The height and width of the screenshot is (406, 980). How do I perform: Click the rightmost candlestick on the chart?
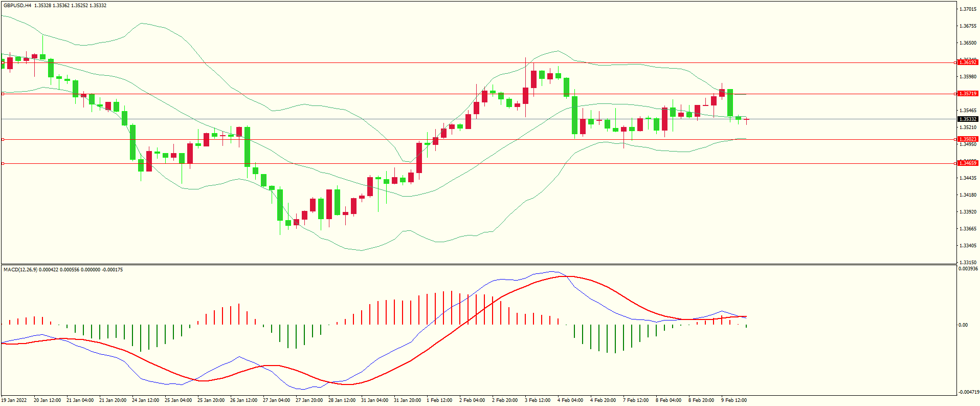click(747, 119)
